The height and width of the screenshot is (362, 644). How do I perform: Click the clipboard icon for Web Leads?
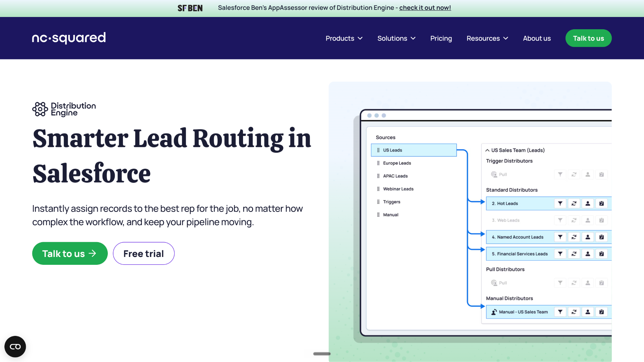pos(602,220)
